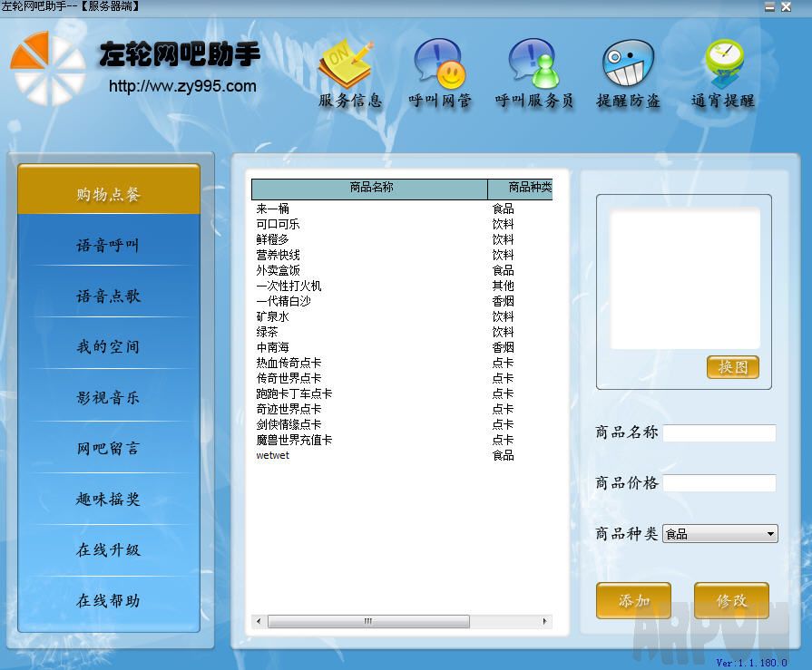Open the 我的空间 my space section
Viewport: 812px width, 670px height.
pos(109,345)
